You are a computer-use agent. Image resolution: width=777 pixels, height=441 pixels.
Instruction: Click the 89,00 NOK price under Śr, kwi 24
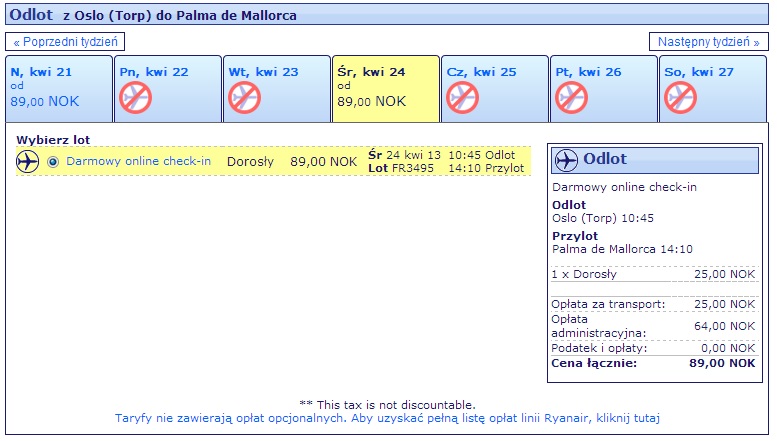coord(372,102)
